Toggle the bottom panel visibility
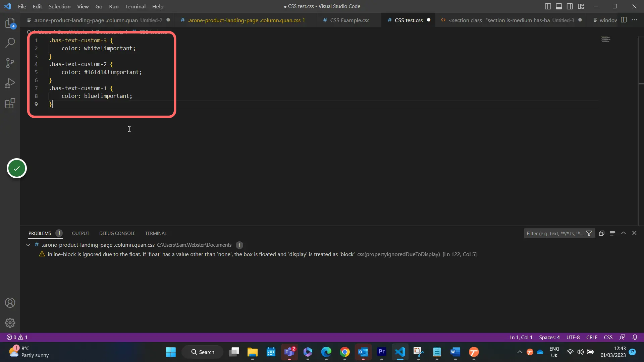644x362 pixels. click(559, 6)
